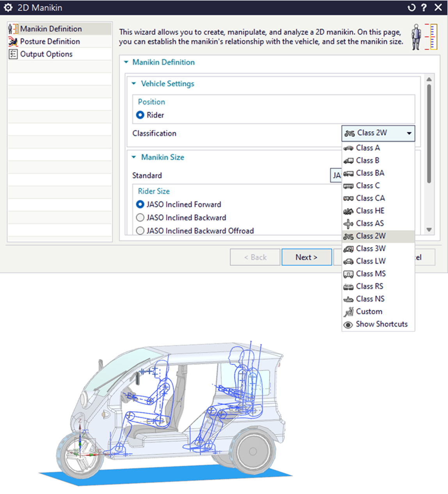Open the Classification Class 2W dropdown
The height and width of the screenshot is (494, 448).
click(x=378, y=133)
